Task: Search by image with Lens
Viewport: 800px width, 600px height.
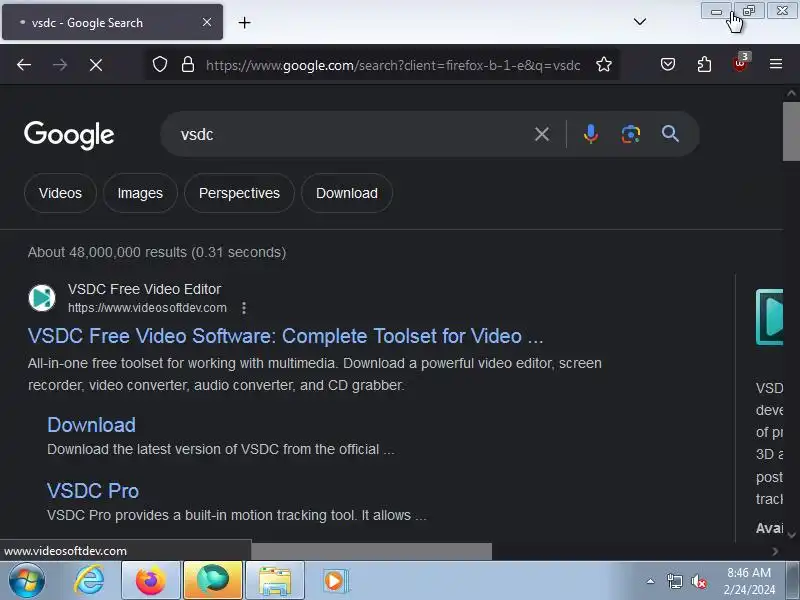Action: pyautogui.click(x=631, y=134)
